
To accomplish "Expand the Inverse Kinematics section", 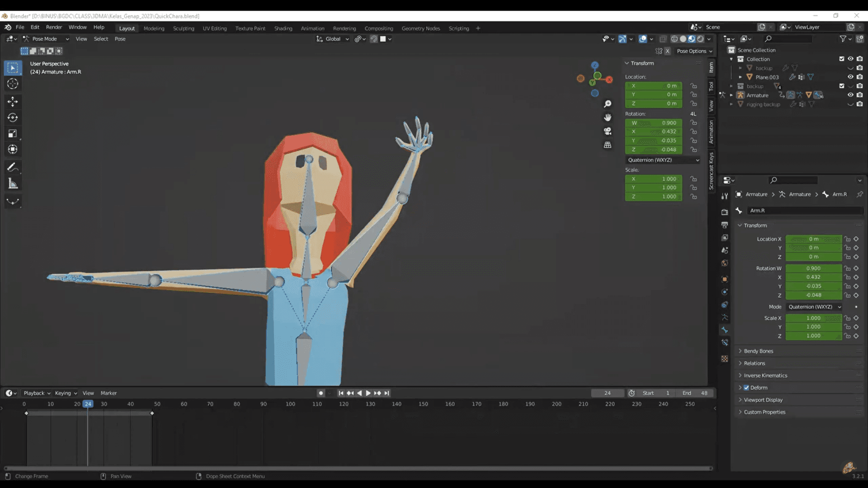I will coord(765,375).
